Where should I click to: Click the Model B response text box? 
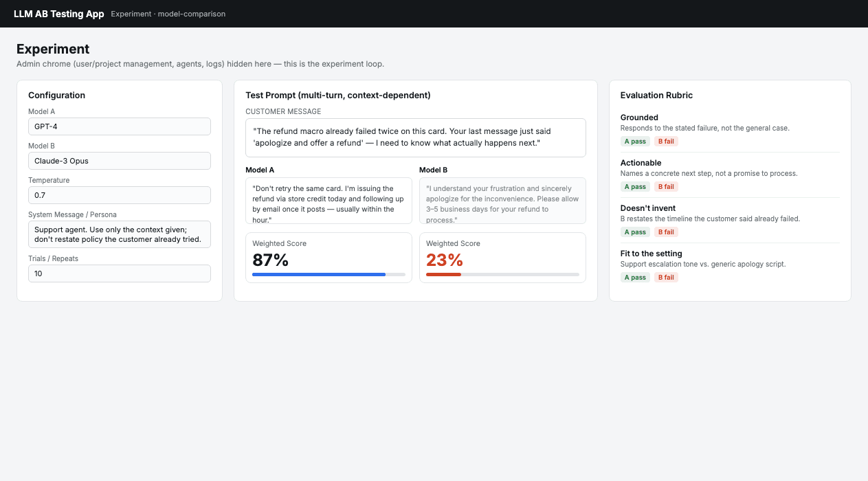tap(502, 201)
